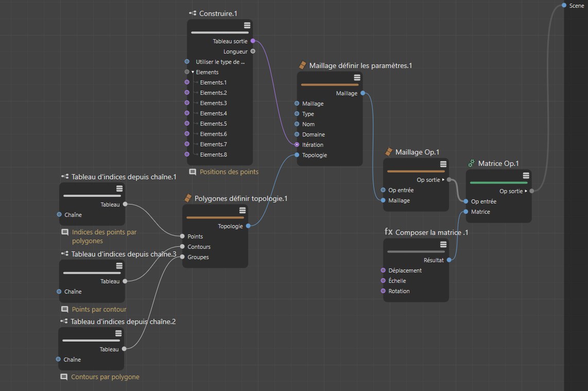Toggle the 'Utiliser le type de' port

pos(187,61)
